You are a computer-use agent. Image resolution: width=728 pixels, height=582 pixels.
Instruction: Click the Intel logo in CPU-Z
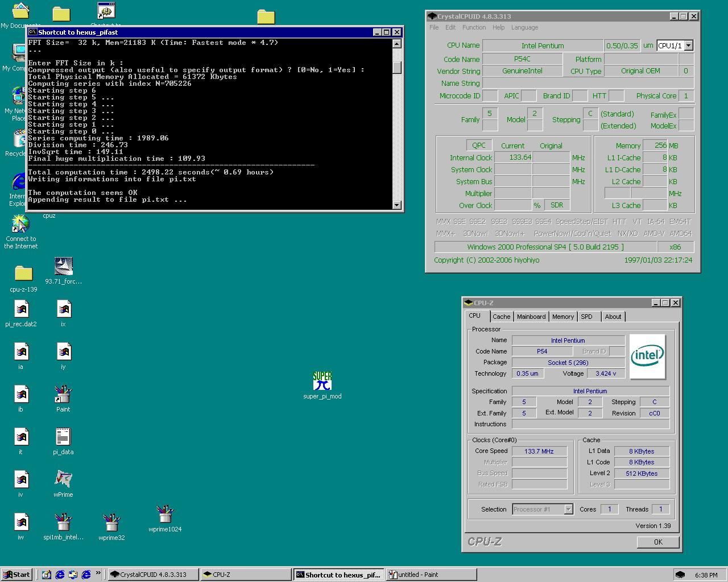[647, 356]
